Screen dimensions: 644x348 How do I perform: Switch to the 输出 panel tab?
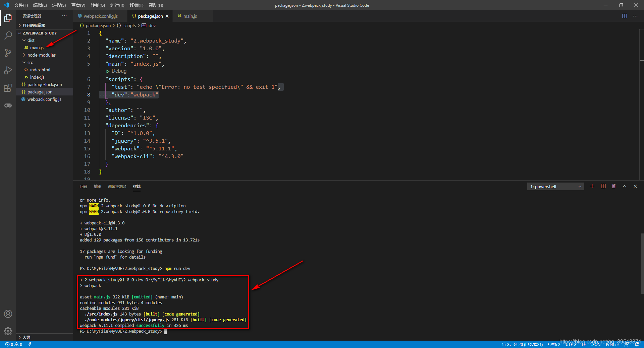pyautogui.click(x=98, y=187)
